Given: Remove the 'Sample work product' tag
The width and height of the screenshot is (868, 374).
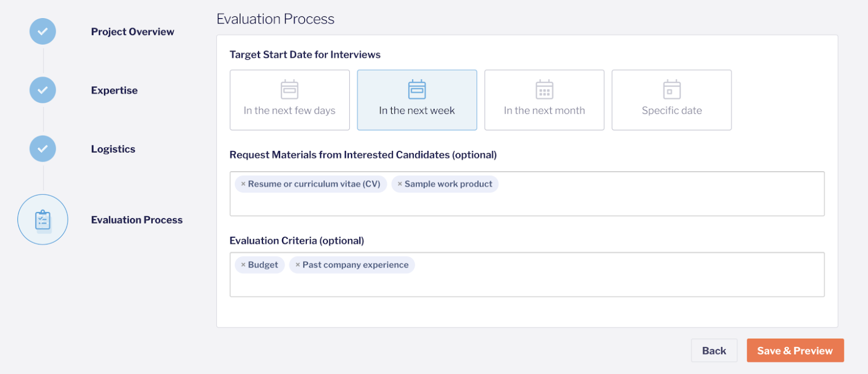Looking at the screenshot, I should click(400, 184).
